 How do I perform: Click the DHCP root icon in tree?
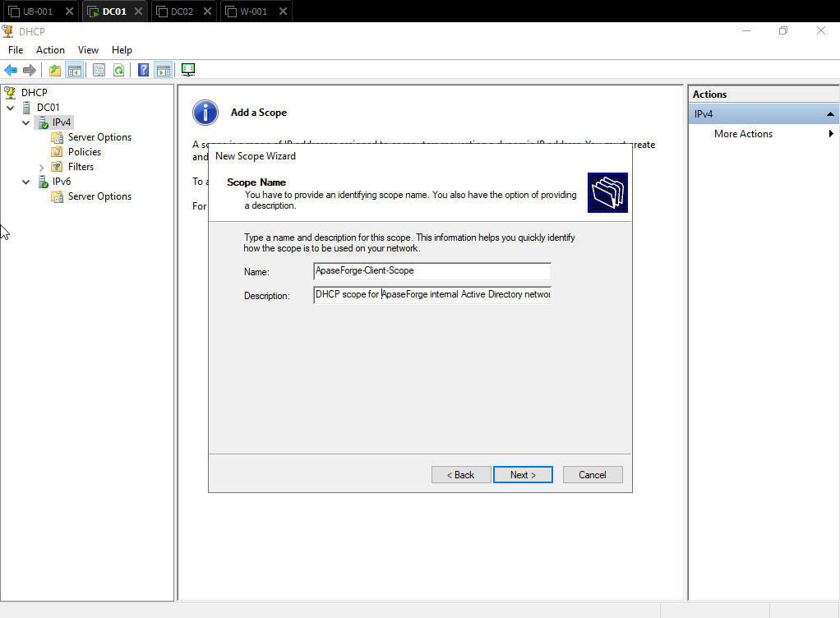[x=10, y=93]
